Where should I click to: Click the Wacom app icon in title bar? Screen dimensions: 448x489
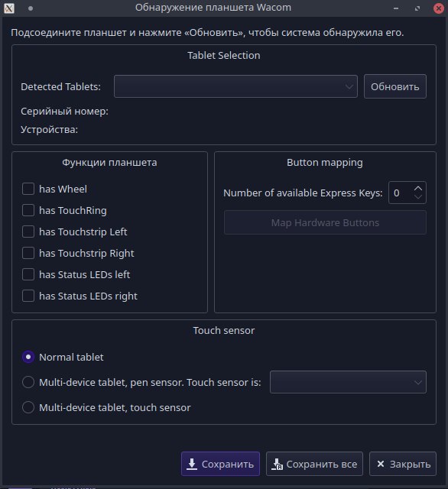[x=8, y=8]
